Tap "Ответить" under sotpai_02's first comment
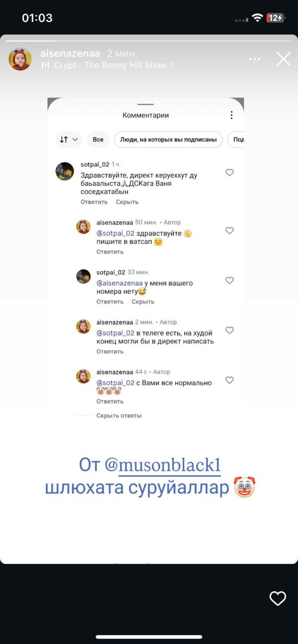This screenshot has width=298, height=644. (94, 202)
